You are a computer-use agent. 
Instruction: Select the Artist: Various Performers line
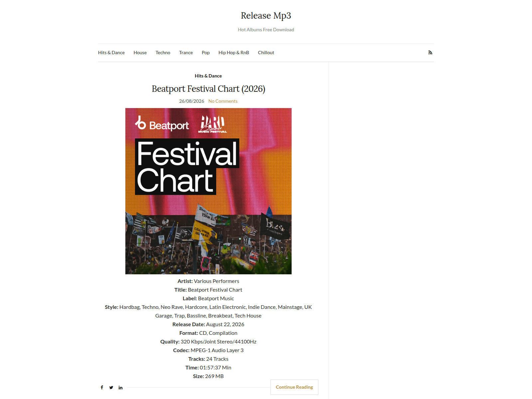tap(208, 281)
